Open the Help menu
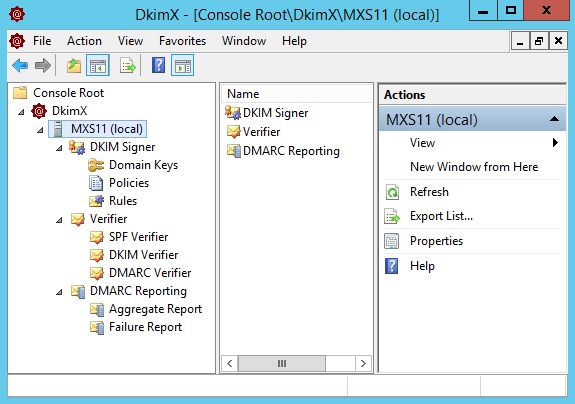The height and width of the screenshot is (404, 575). (x=294, y=41)
